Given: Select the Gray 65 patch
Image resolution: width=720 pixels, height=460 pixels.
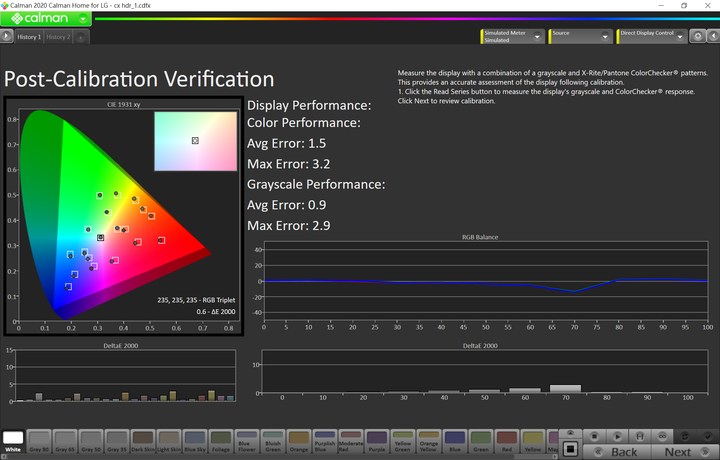Looking at the screenshot, I should coord(65,442).
